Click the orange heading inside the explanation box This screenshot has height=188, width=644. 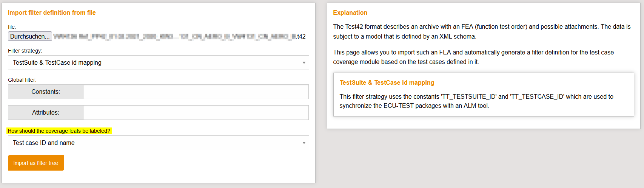point(387,83)
